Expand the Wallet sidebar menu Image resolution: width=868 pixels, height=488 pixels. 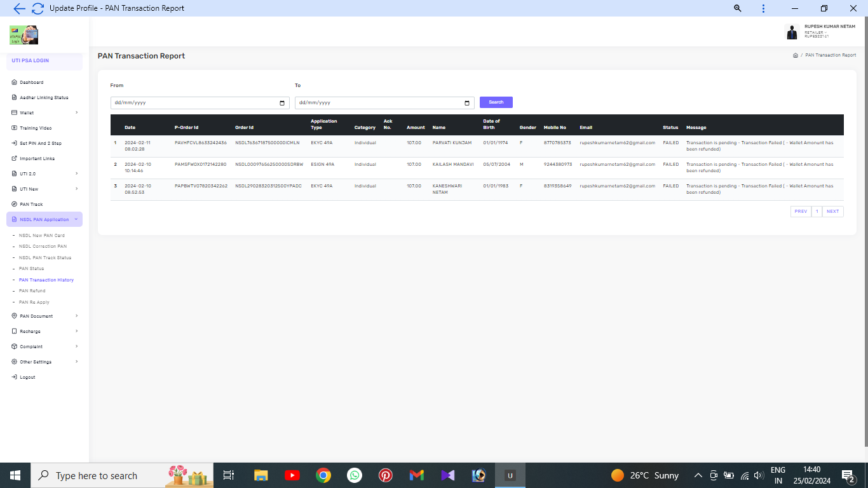pos(44,113)
